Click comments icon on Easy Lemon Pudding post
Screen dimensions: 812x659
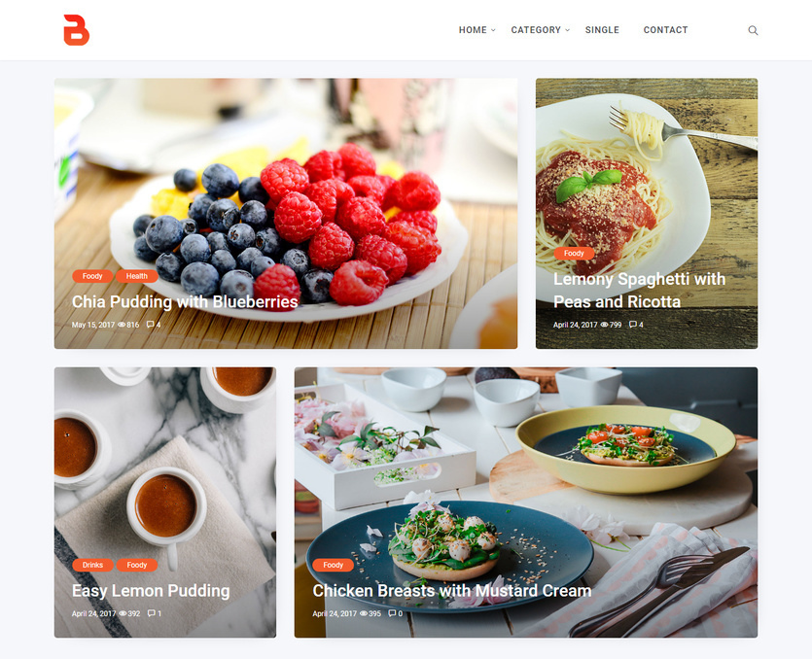click(x=151, y=613)
